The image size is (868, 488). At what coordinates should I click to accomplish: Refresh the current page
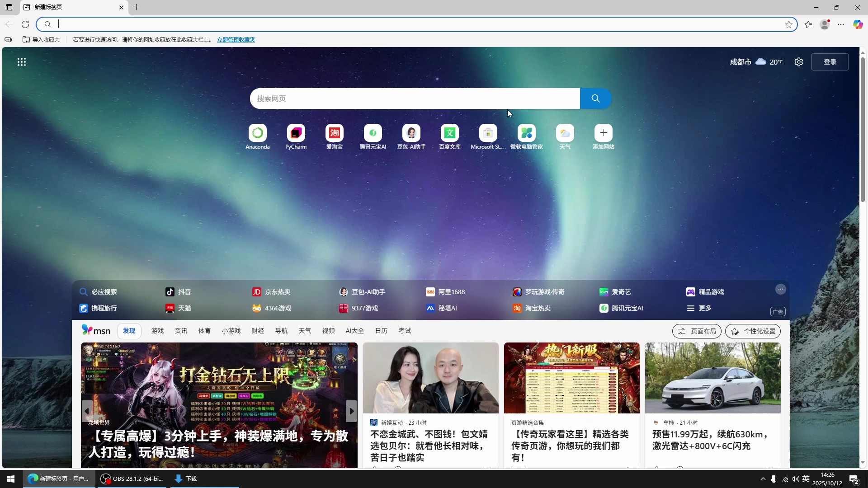pyautogui.click(x=25, y=24)
